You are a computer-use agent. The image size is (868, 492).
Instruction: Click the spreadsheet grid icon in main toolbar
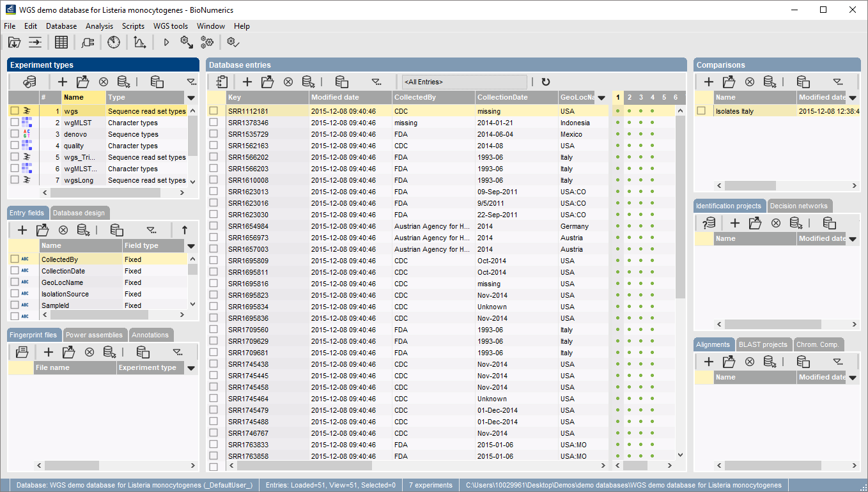(61, 42)
